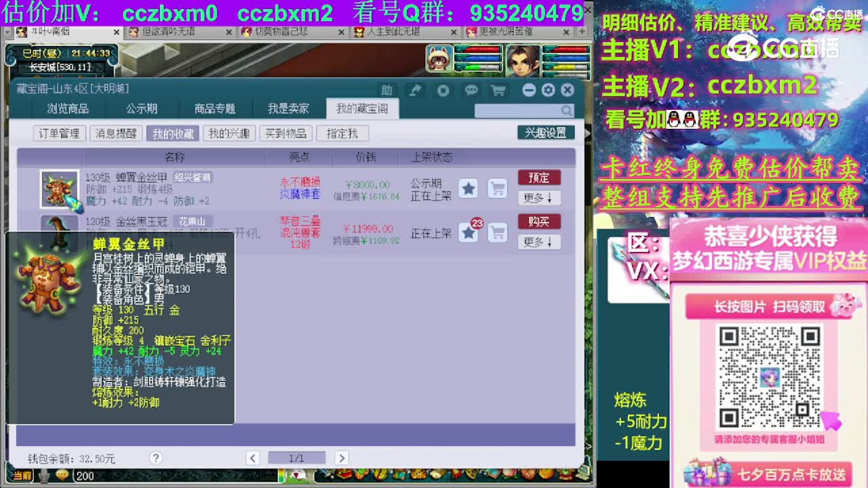Click the 名称 column header
Screen dimensions: 868x488
[x=174, y=157]
